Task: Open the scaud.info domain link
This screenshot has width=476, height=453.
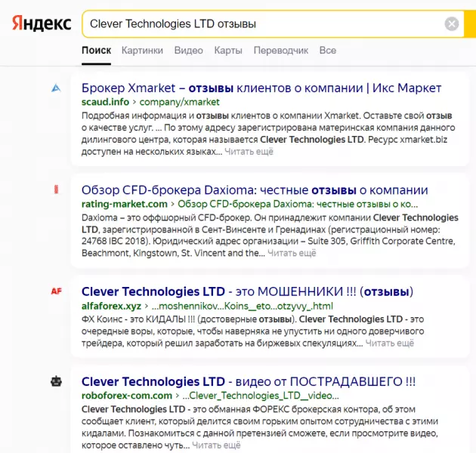Action: coord(105,102)
